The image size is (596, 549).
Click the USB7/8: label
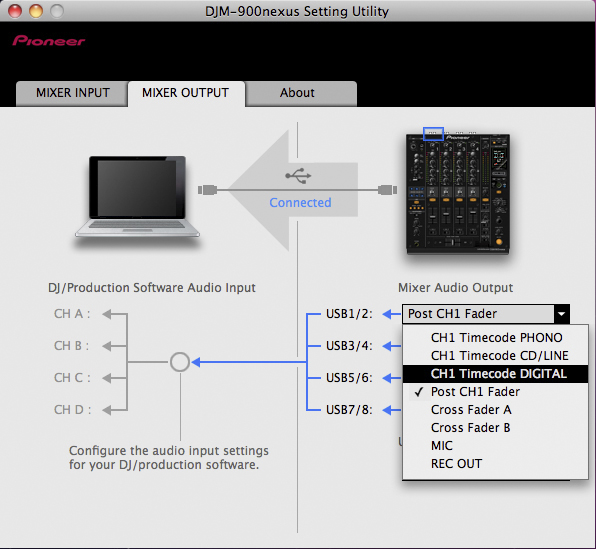click(349, 410)
